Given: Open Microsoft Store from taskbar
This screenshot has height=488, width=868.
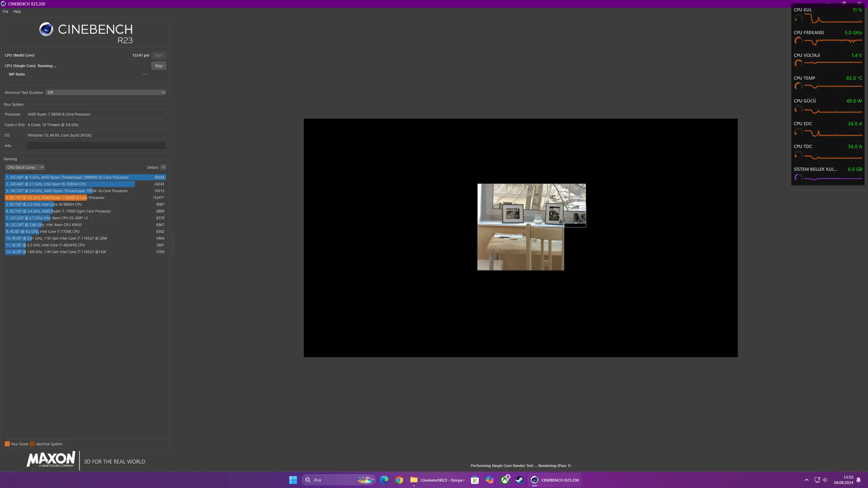Looking at the screenshot, I should pyautogui.click(x=475, y=480).
